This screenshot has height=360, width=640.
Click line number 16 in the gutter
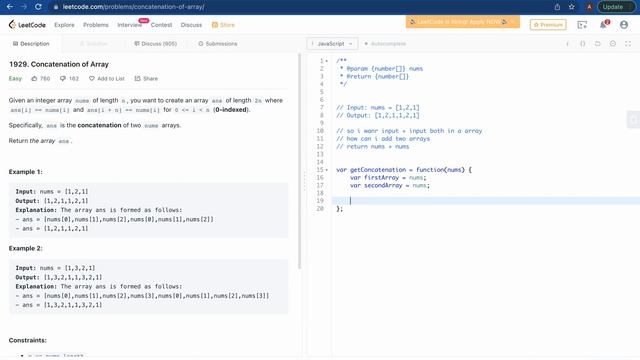point(320,178)
